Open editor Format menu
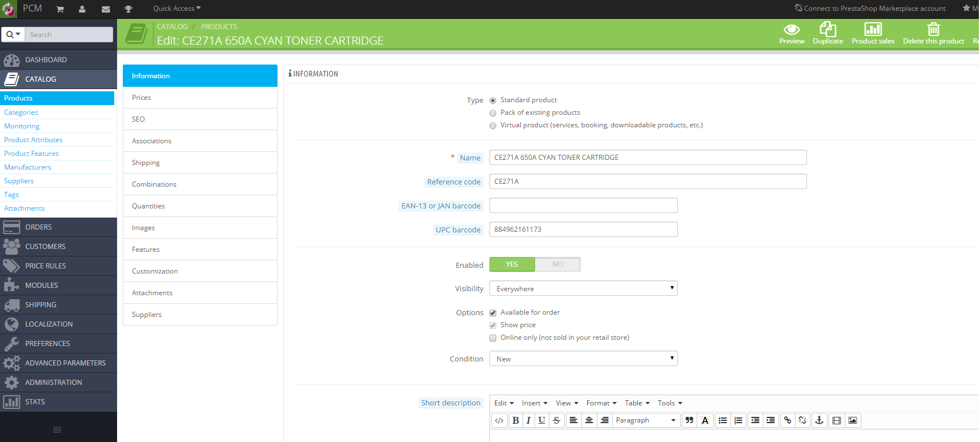980x442 pixels. [x=601, y=403]
